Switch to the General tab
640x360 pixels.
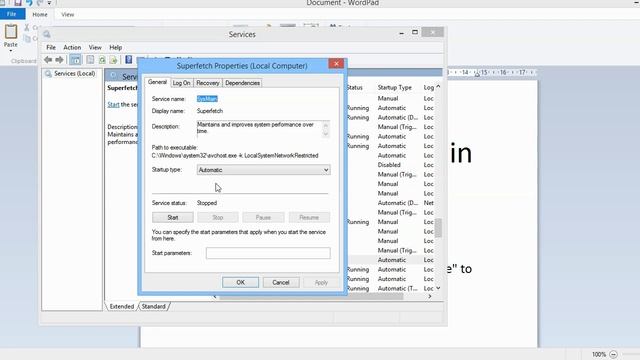(x=157, y=82)
